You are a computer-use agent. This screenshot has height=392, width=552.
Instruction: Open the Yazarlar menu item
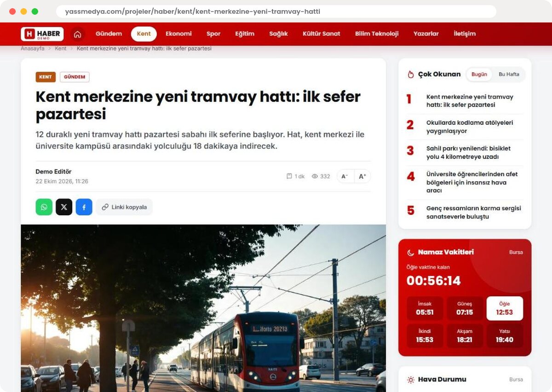tap(426, 34)
